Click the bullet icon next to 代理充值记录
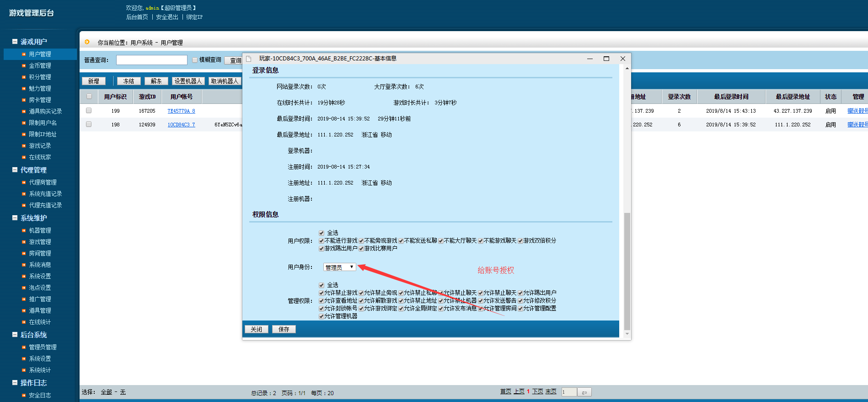The width and height of the screenshot is (868, 402). (24, 205)
